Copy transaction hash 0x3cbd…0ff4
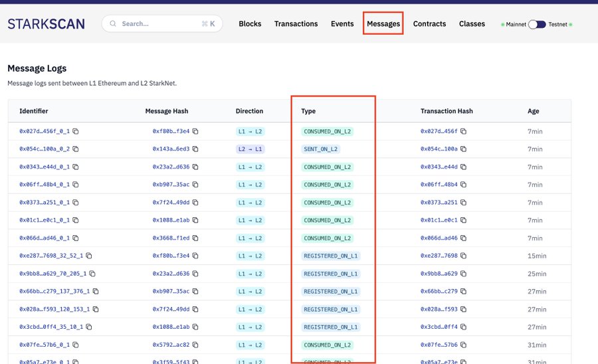The height and width of the screenshot is (364, 598). pyautogui.click(x=463, y=327)
